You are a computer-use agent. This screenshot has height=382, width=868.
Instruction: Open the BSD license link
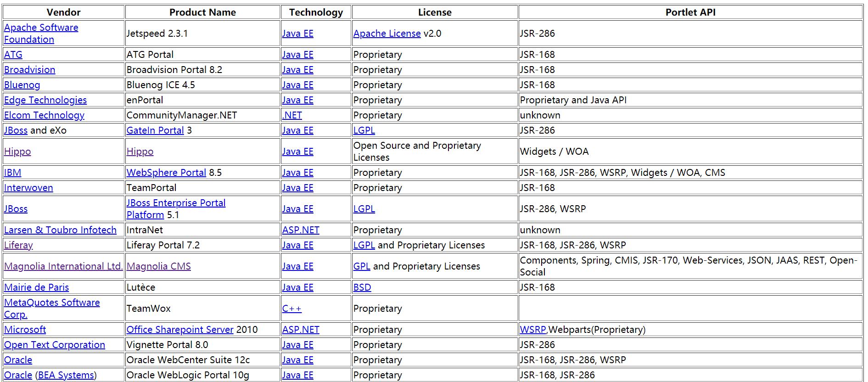click(x=362, y=287)
